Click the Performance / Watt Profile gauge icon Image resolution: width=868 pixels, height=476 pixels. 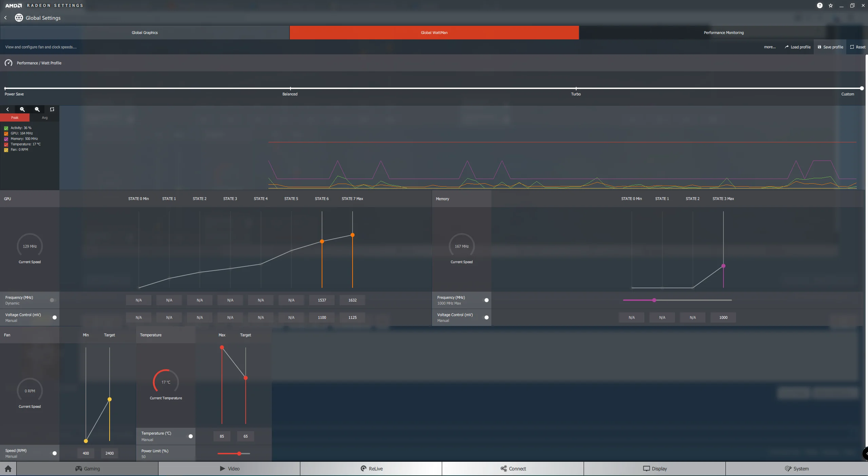click(x=8, y=63)
